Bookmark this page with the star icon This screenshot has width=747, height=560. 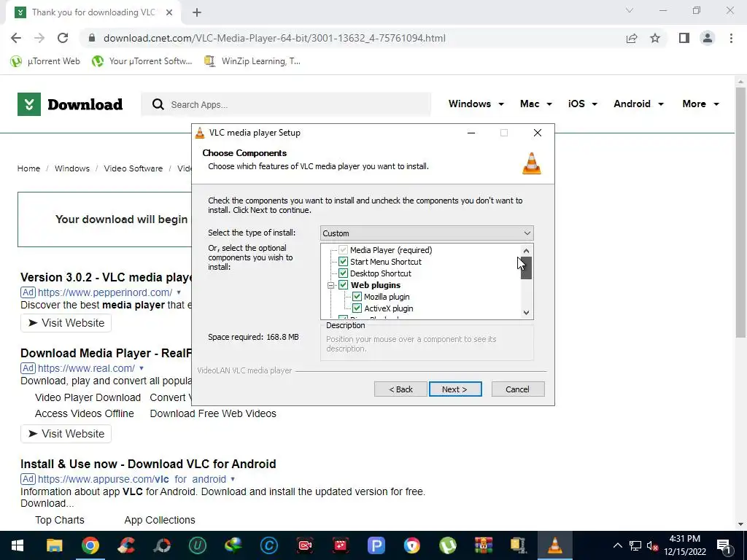coord(655,38)
